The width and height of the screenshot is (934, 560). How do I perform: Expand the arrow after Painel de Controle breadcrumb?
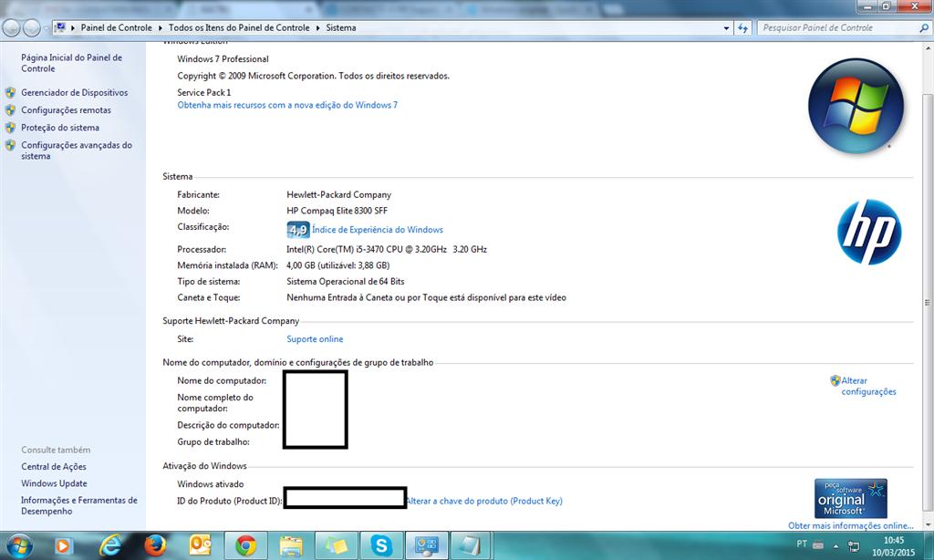pos(161,28)
